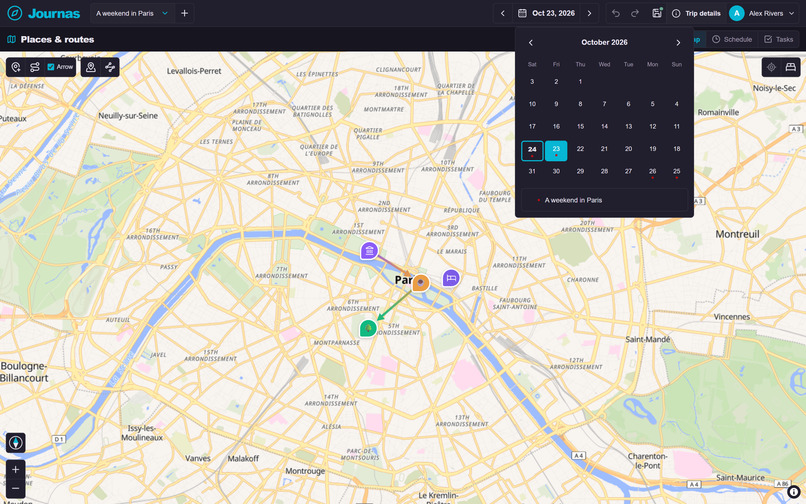The height and width of the screenshot is (504, 806).
Task: Pick October 4 in the calendar
Action: click(x=676, y=106)
